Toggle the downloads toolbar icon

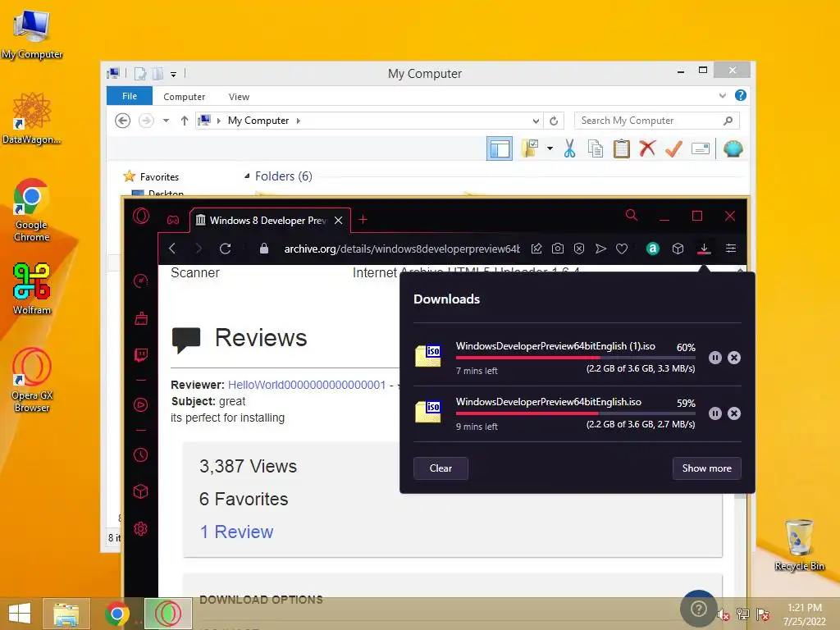click(704, 249)
